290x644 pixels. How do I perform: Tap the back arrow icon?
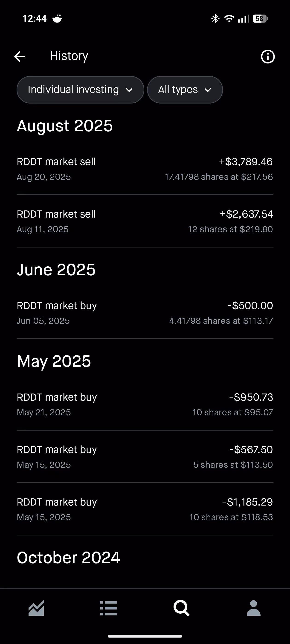(19, 57)
